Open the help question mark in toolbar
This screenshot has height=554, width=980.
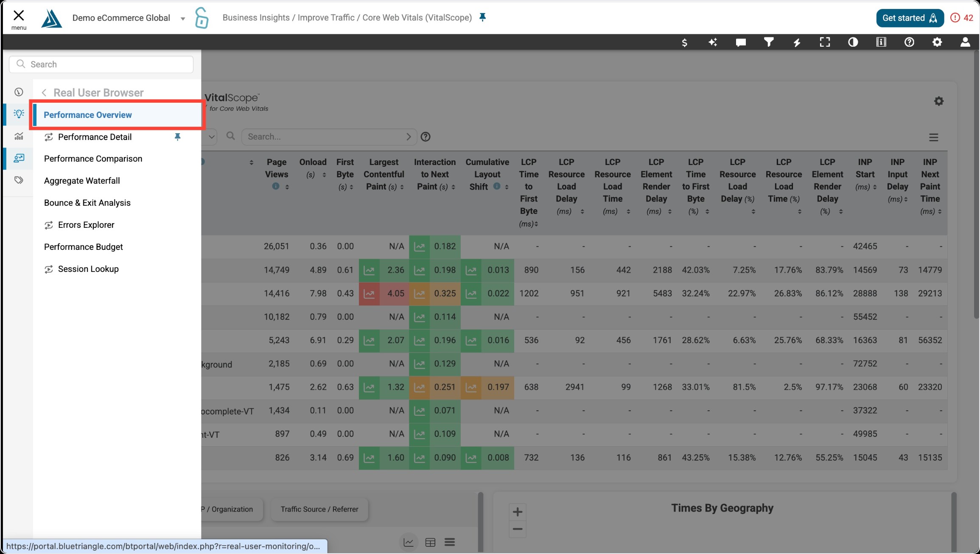(x=909, y=42)
